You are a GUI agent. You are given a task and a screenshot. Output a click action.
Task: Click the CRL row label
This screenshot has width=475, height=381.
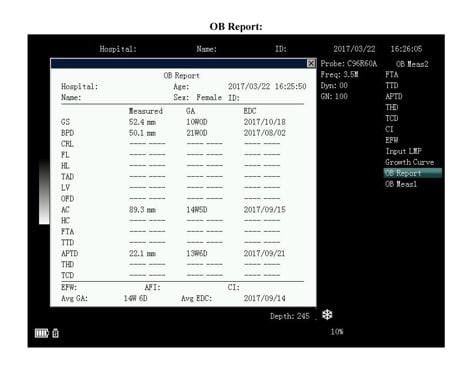point(67,144)
